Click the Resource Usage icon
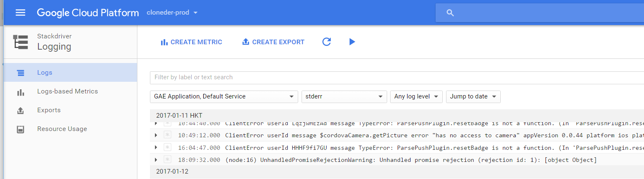This screenshot has width=644, height=179. click(x=20, y=129)
